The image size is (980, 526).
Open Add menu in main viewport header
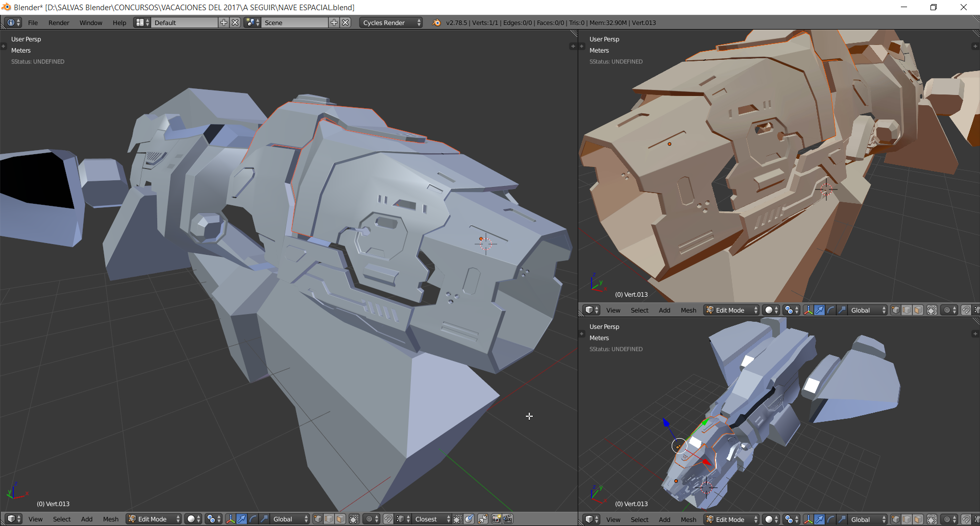pos(87,519)
